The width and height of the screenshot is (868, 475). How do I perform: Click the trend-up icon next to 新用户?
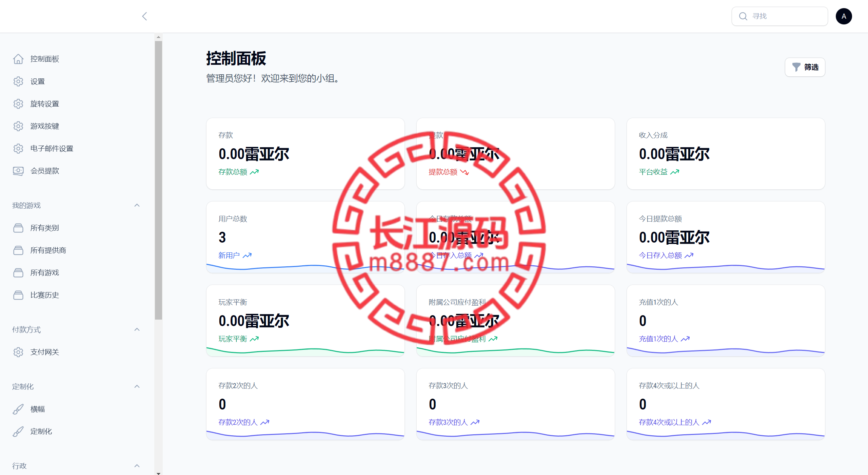coord(247,255)
